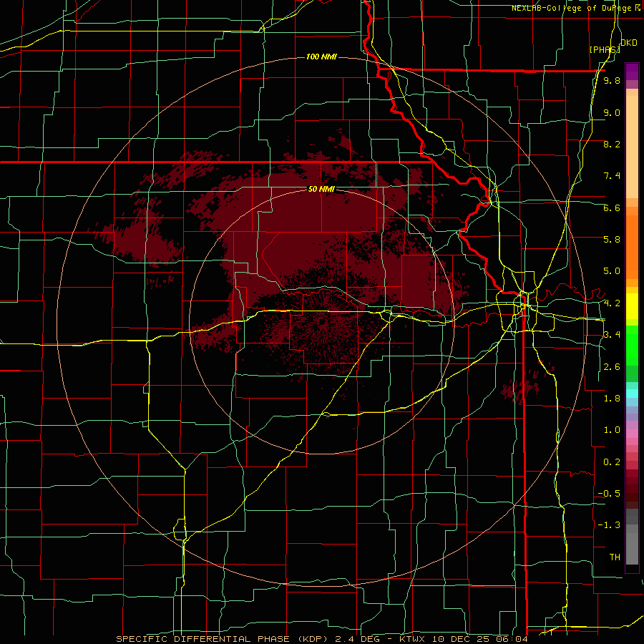Select the pink band near 1.0
This screenshot has height=644, width=644.
(x=632, y=434)
